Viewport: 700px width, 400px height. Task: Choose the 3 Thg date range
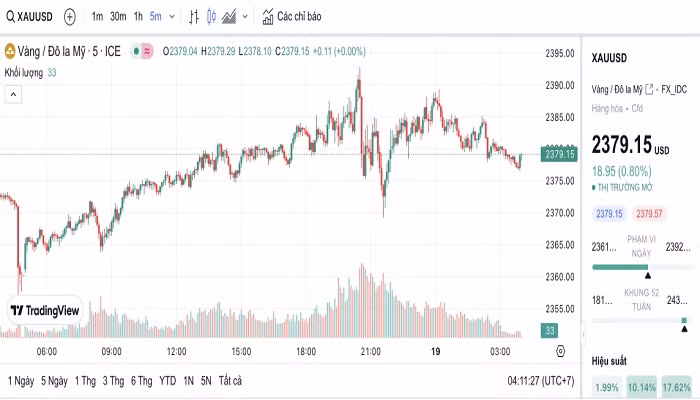tap(113, 381)
